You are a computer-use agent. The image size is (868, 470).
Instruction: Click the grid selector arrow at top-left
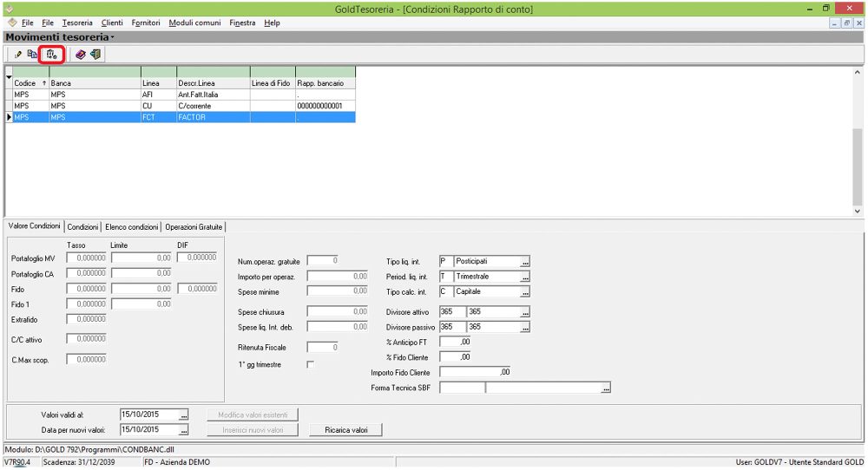click(x=9, y=77)
